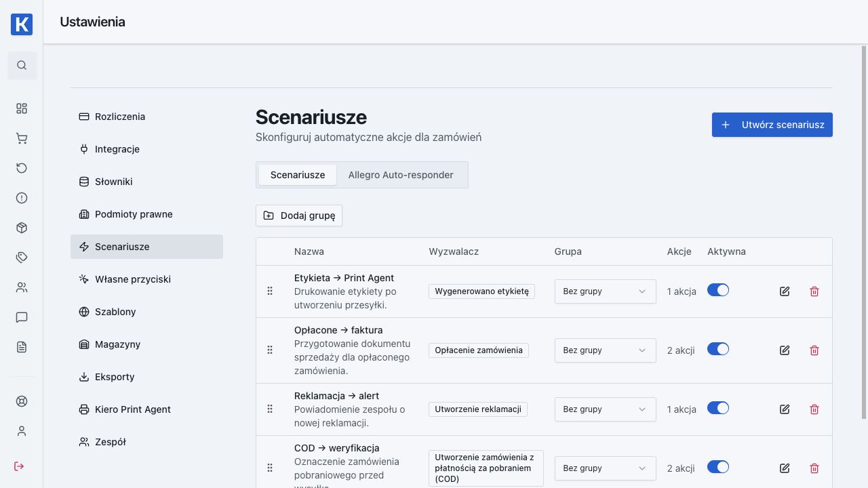Open the documents file icon in sidebar
The image size is (868, 488).
tap(22, 347)
